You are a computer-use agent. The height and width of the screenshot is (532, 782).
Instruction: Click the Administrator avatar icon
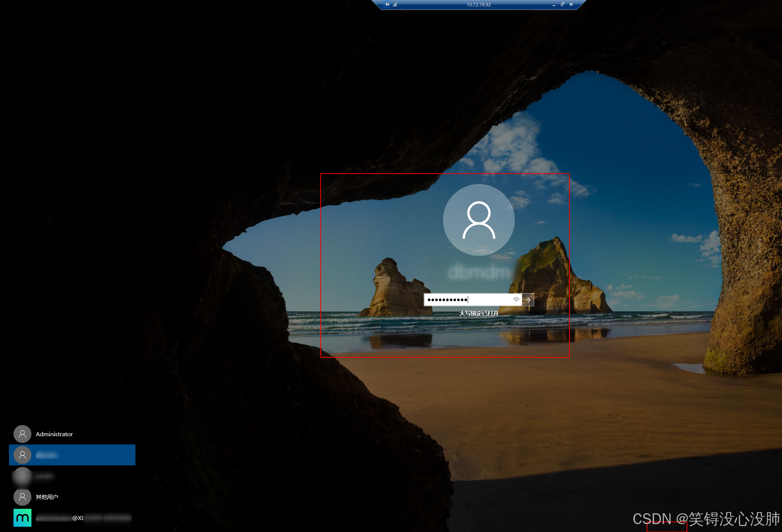coord(22,434)
